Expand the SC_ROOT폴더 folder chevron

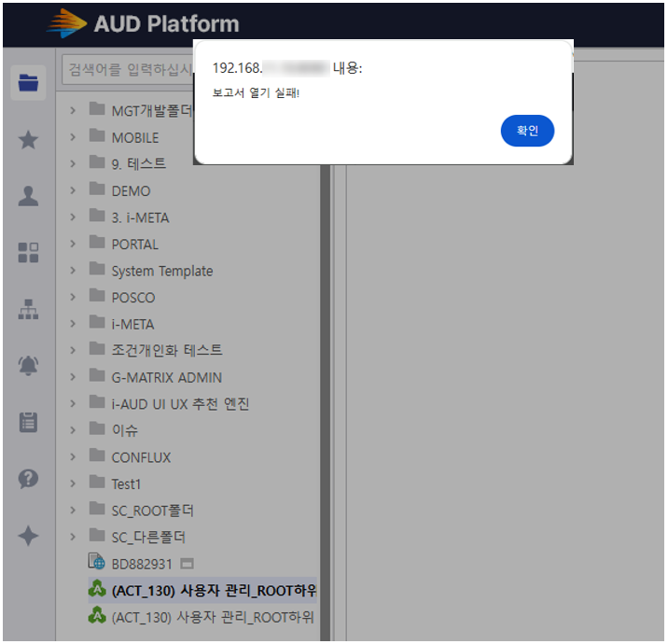[73, 511]
